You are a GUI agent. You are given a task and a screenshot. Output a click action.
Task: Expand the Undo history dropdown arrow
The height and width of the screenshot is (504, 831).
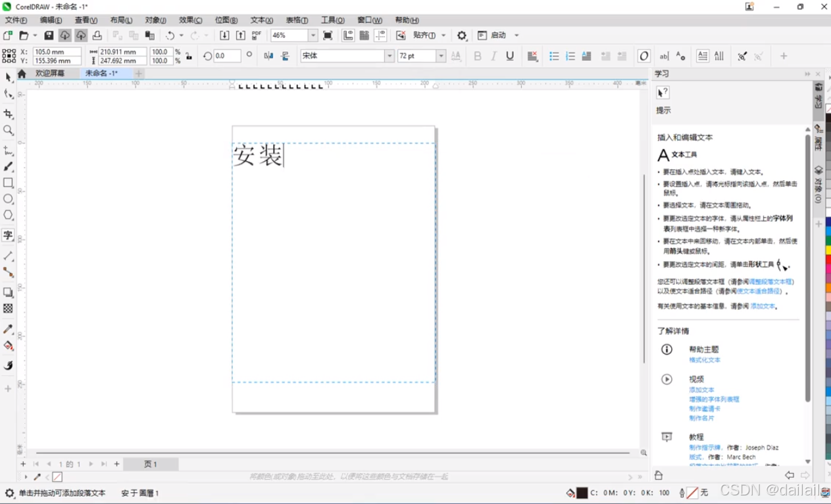click(181, 36)
